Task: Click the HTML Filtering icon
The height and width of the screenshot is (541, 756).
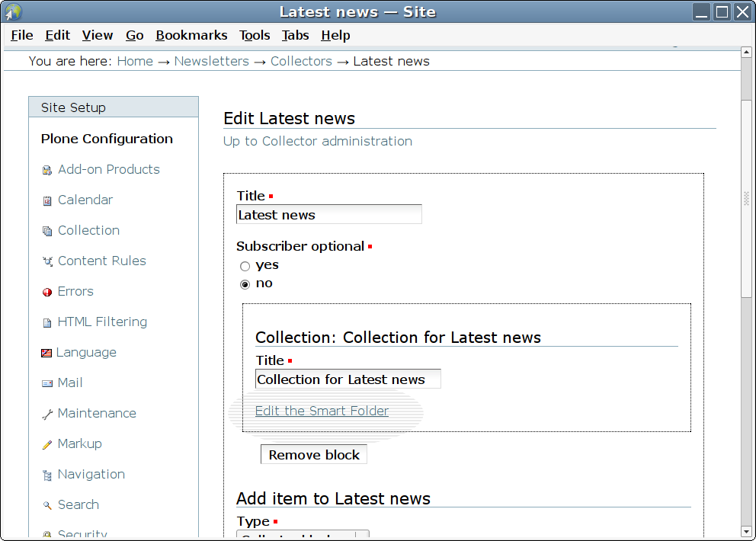Action: pyautogui.click(x=47, y=322)
